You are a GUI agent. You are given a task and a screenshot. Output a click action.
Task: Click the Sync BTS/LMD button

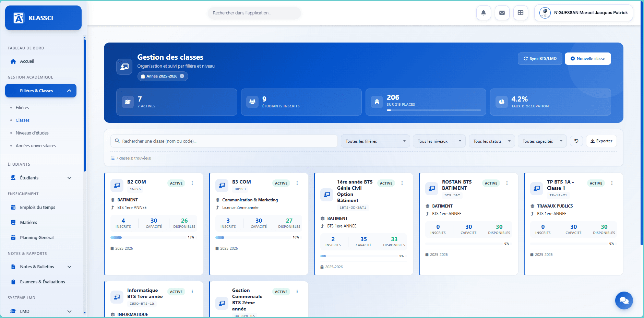(540, 59)
